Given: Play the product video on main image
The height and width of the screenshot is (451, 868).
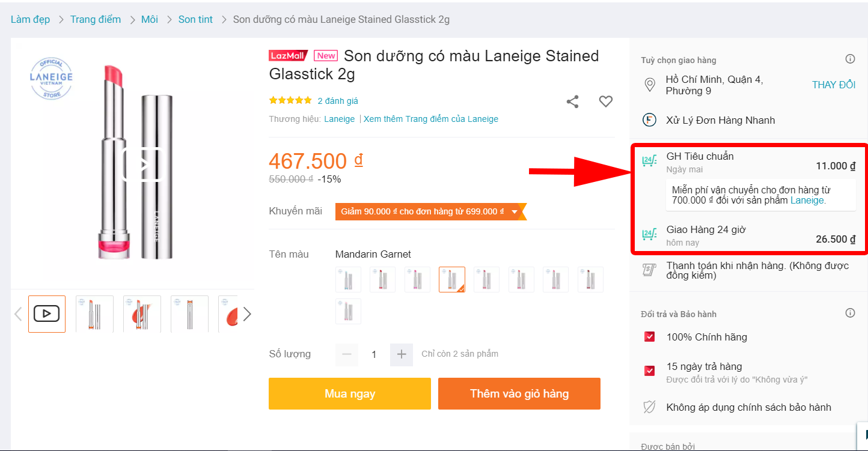Looking at the screenshot, I should click(x=143, y=164).
